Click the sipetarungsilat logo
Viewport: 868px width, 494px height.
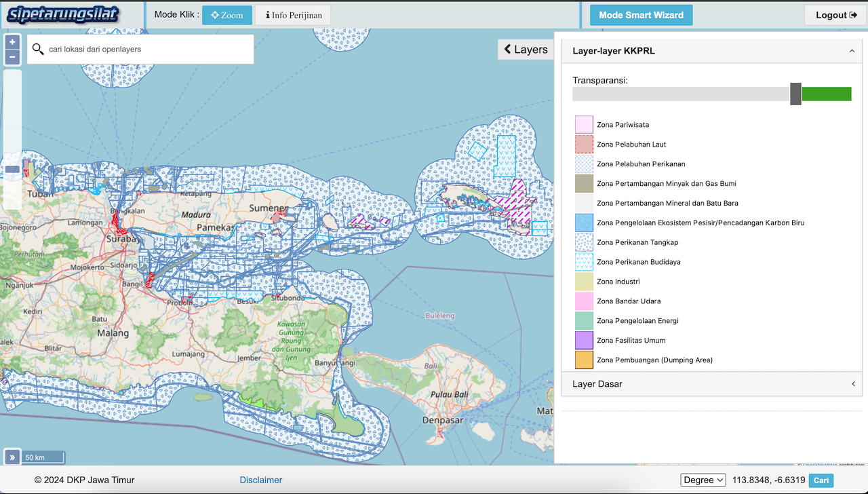(64, 14)
